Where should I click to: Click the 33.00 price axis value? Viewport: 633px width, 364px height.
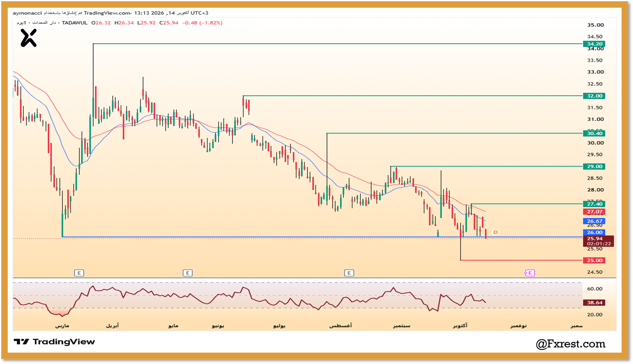[595, 72]
